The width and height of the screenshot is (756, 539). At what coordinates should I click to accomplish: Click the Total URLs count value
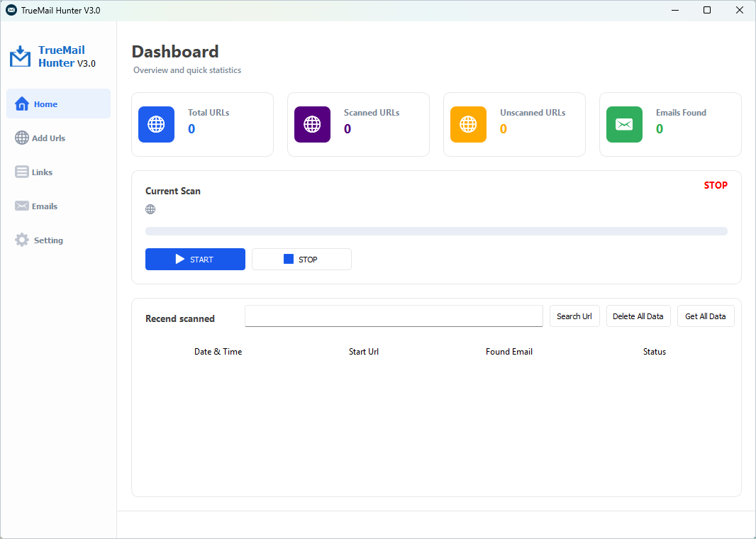(191, 129)
